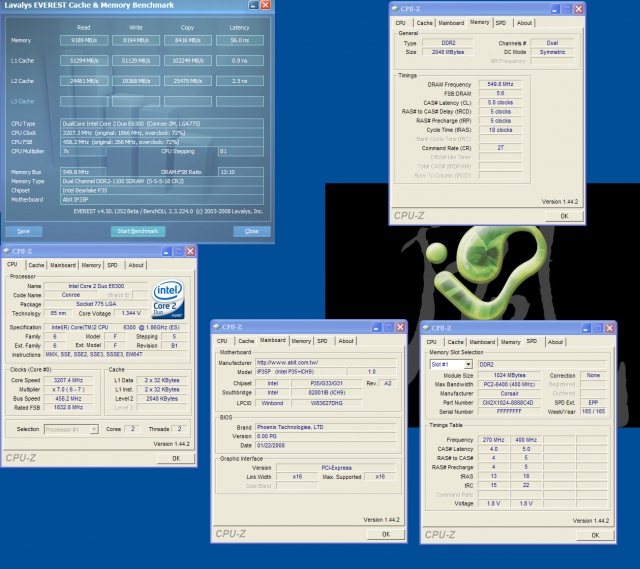Click the Core Voltage value 1.344 V

[131, 313]
